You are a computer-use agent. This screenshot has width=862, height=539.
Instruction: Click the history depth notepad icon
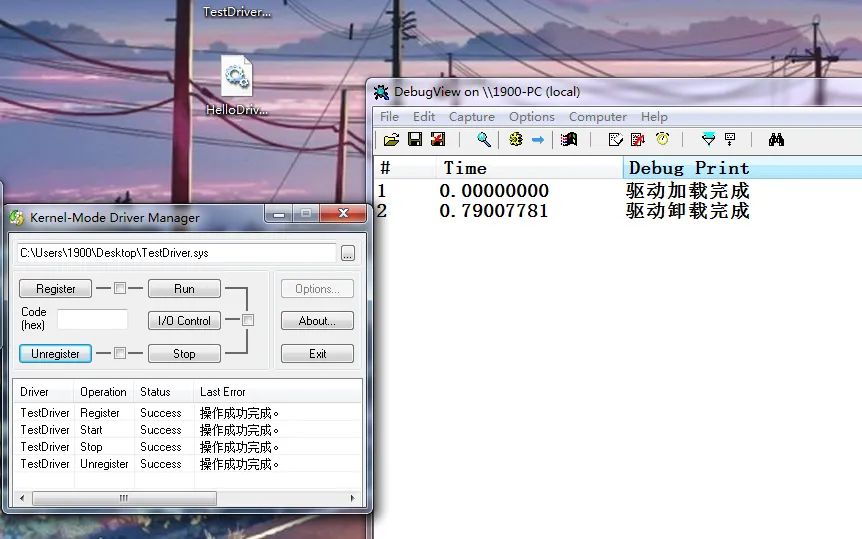pyautogui.click(x=616, y=140)
